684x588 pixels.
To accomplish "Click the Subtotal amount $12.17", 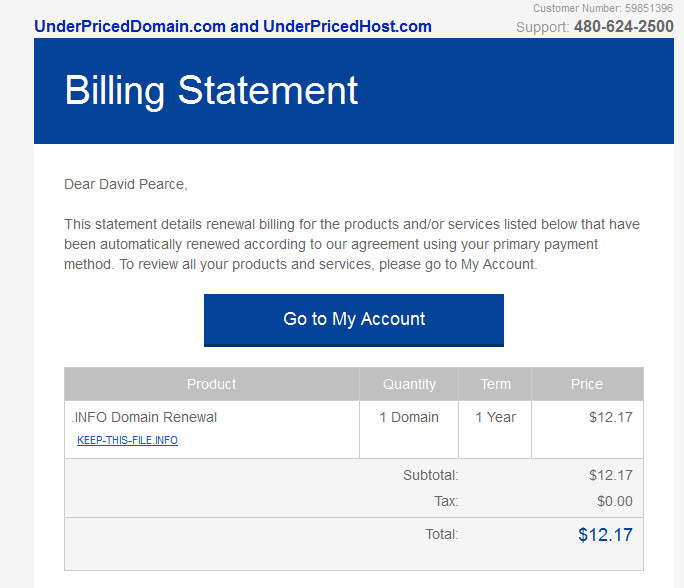I will pyautogui.click(x=611, y=475).
